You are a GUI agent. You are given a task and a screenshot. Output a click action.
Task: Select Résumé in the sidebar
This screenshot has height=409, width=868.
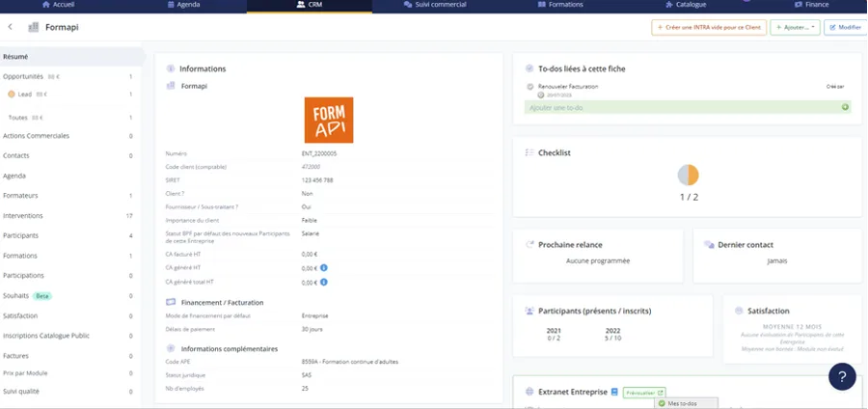[x=70, y=57]
